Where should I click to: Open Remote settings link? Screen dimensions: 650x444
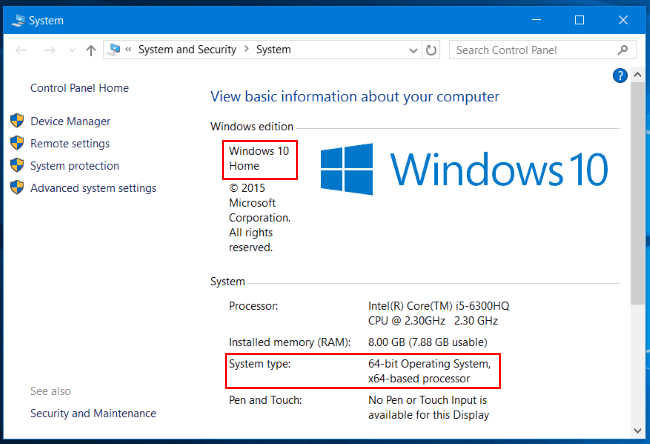click(70, 143)
